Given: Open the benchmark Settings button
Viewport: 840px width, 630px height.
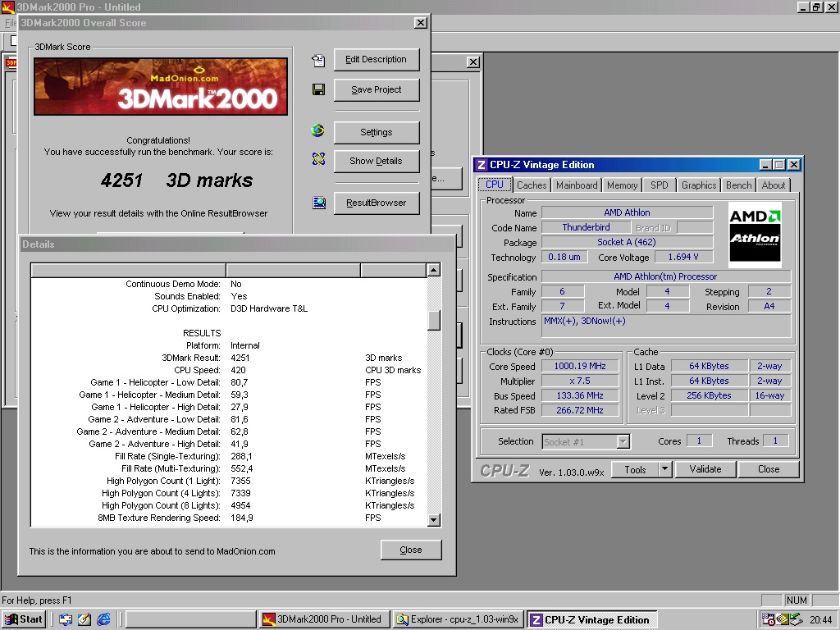Looking at the screenshot, I should click(x=376, y=132).
